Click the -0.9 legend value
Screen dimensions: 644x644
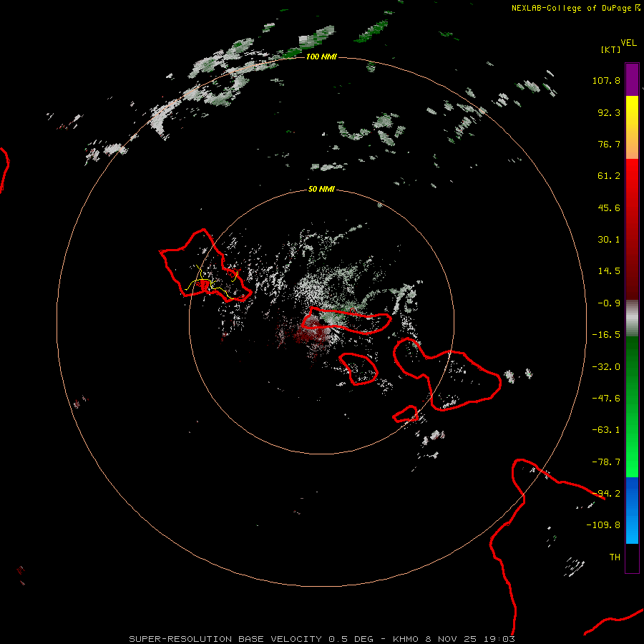tap(609, 303)
